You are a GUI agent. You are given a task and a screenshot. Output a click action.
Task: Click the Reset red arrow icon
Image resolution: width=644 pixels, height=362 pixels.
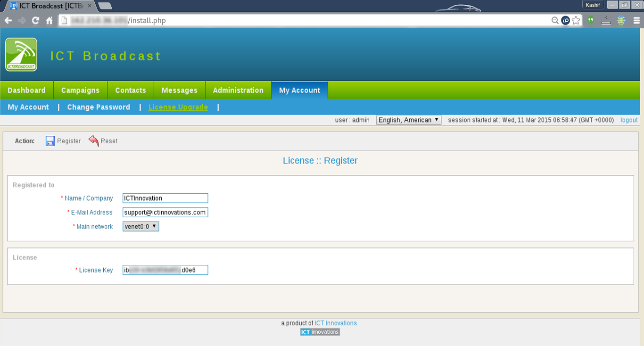point(93,141)
